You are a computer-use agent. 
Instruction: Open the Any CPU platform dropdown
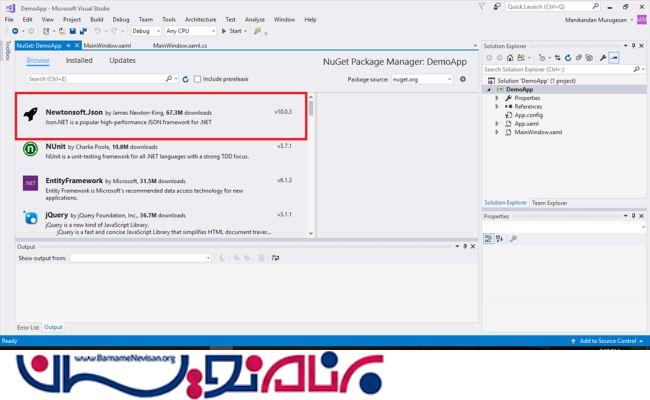[191, 31]
